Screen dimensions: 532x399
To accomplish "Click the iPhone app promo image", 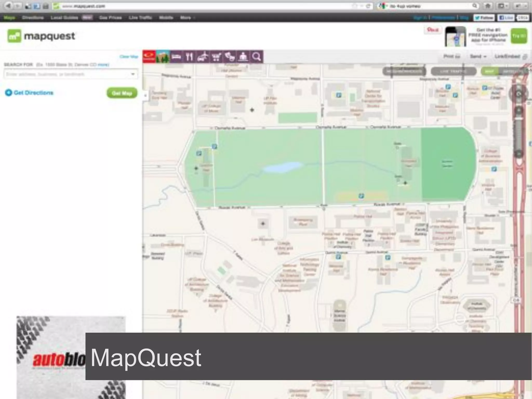I will point(455,36).
